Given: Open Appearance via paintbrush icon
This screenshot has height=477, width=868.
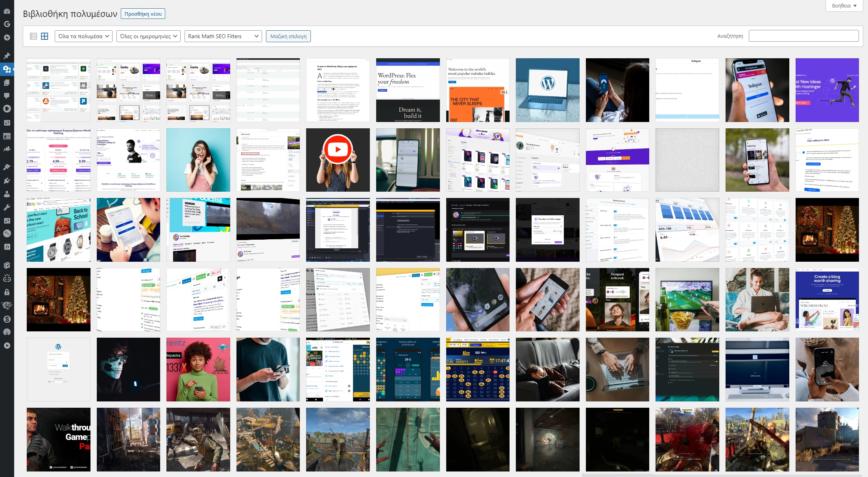Looking at the screenshot, I should [7, 167].
